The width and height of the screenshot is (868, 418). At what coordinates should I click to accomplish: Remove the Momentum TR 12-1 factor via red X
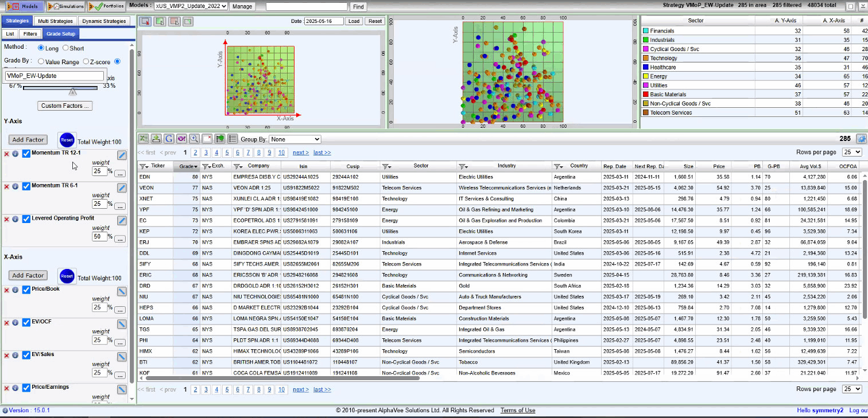click(7, 154)
